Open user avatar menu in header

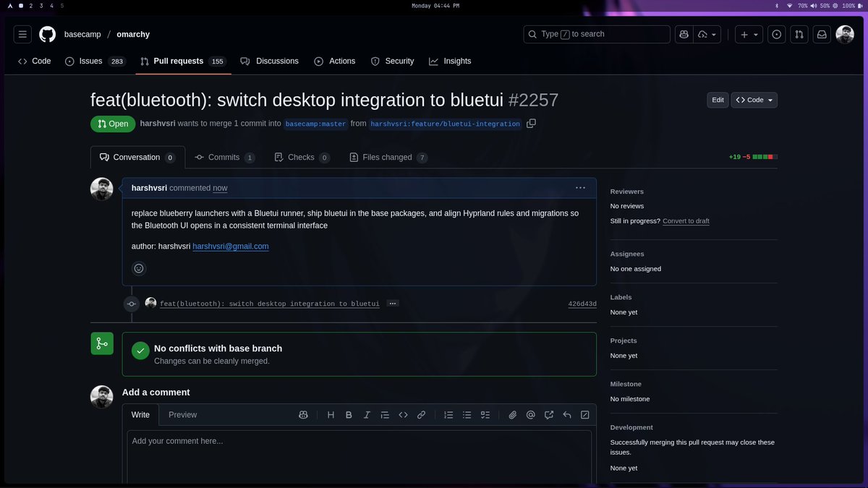tap(845, 34)
